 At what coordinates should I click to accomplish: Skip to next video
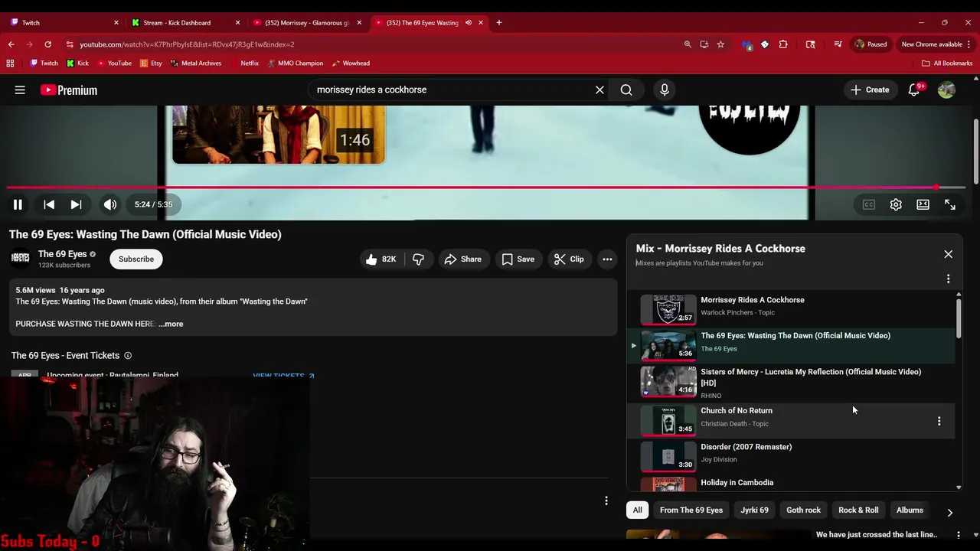click(x=76, y=204)
